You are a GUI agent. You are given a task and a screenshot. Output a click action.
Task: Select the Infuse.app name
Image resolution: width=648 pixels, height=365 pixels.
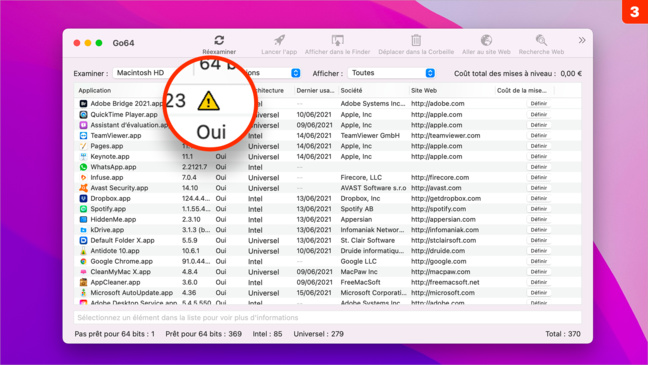[x=107, y=177]
